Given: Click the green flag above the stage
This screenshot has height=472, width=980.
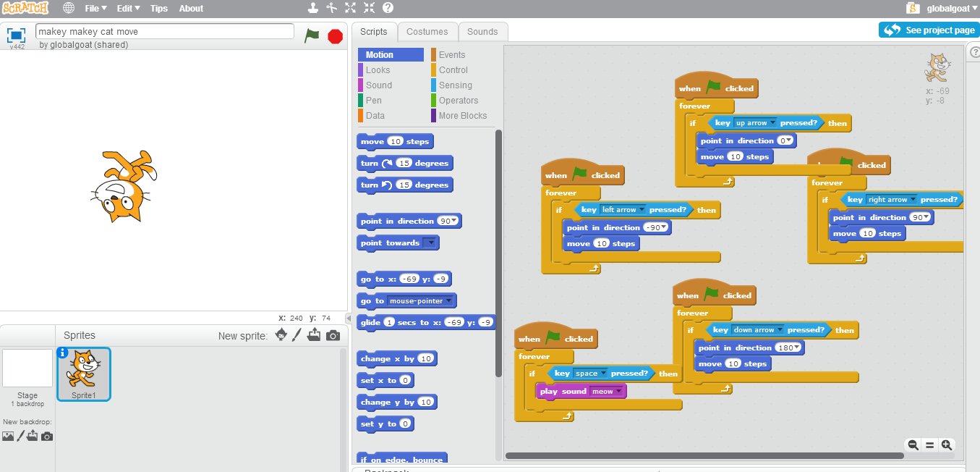Looking at the screenshot, I should (x=312, y=35).
